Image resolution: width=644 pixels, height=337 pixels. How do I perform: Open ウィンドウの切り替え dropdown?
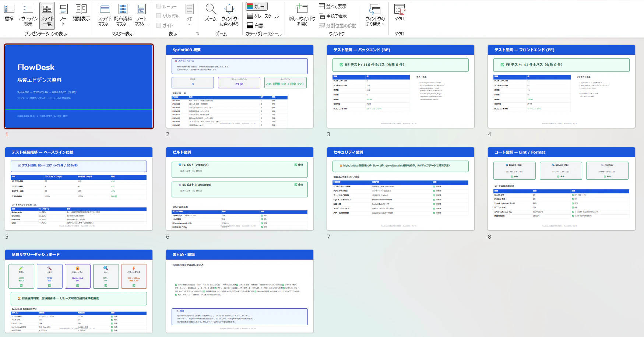tap(375, 15)
